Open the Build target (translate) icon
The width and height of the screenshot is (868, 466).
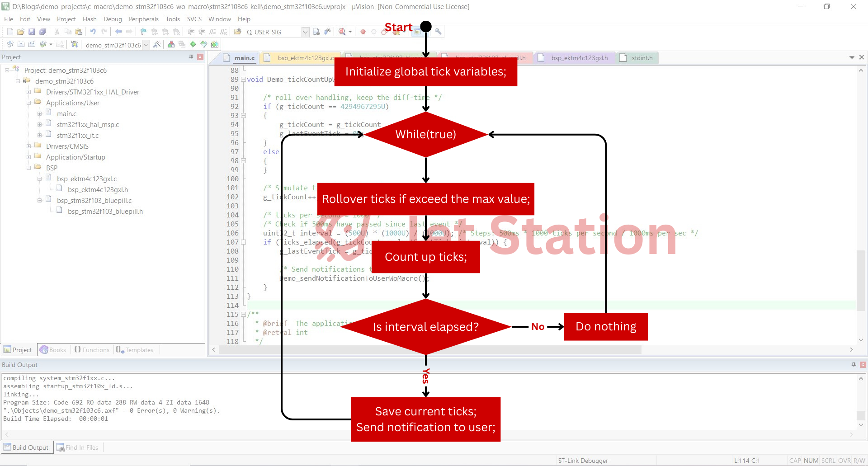coord(10,44)
